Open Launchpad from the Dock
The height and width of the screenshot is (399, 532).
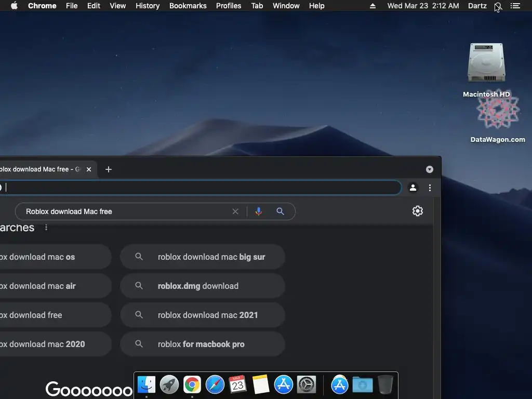[169, 385]
